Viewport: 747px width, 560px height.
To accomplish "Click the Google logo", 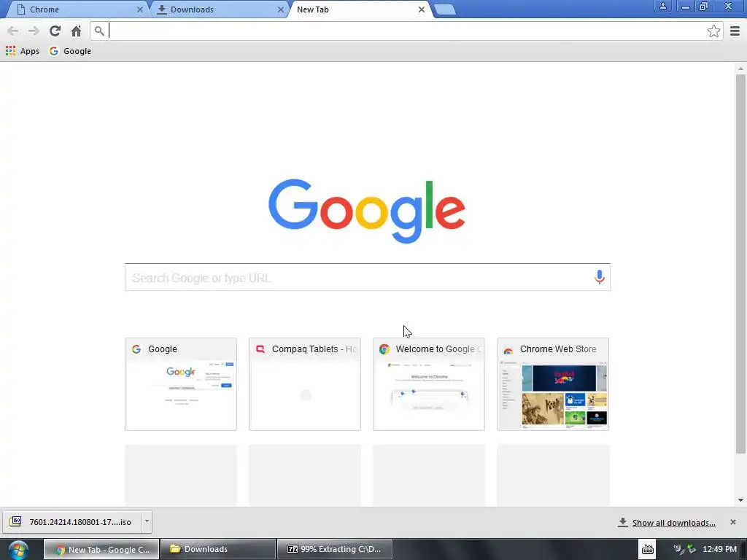I will (367, 211).
